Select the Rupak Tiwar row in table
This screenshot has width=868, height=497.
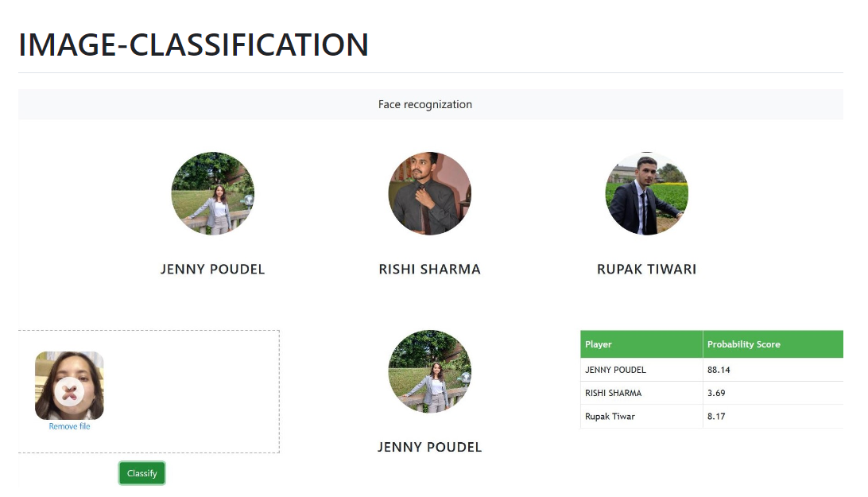[x=712, y=416]
